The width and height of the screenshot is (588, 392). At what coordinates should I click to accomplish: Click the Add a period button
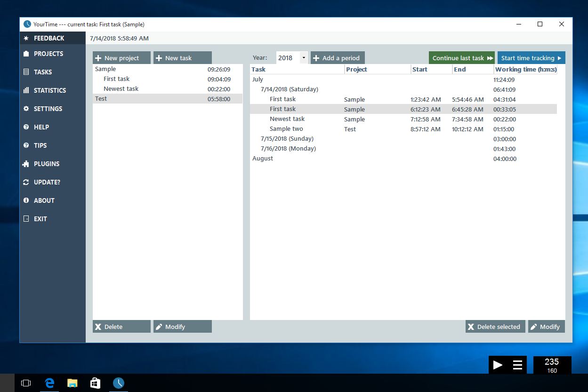click(x=337, y=58)
